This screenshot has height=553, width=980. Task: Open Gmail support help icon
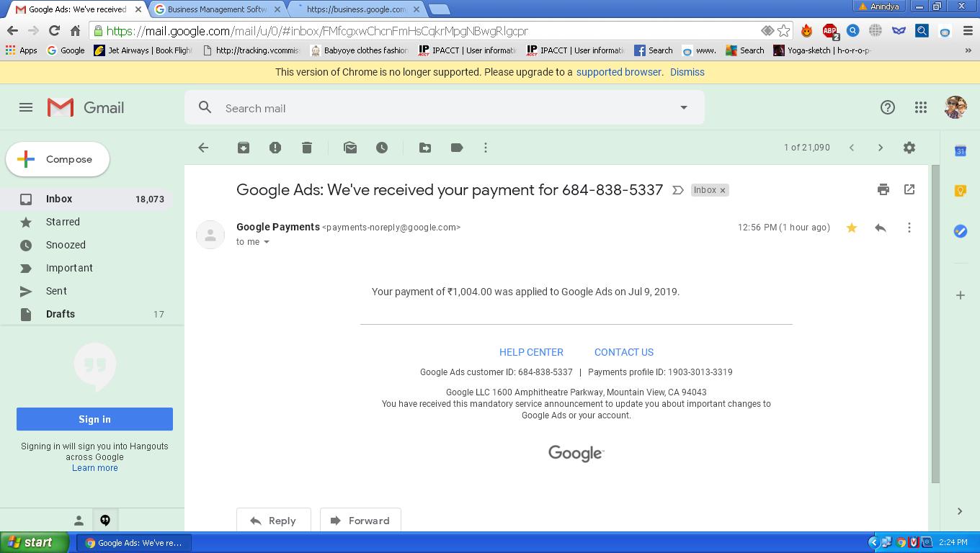click(x=888, y=108)
